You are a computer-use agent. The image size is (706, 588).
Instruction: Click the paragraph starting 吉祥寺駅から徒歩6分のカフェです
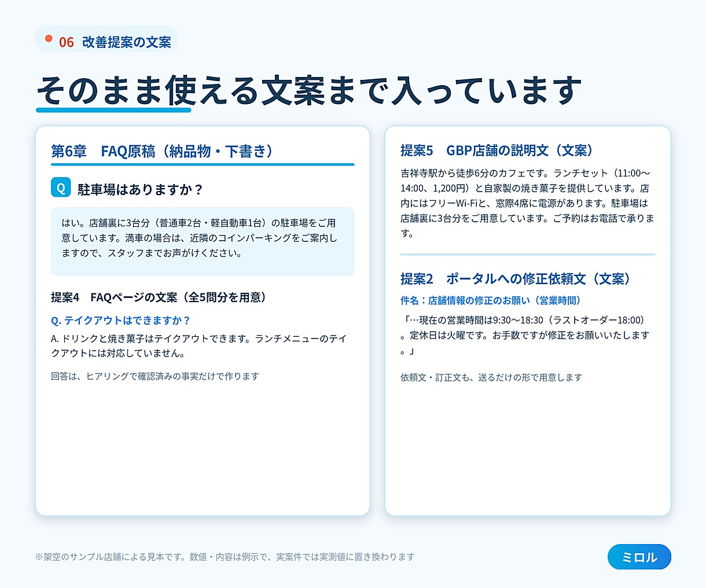(x=527, y=203)
